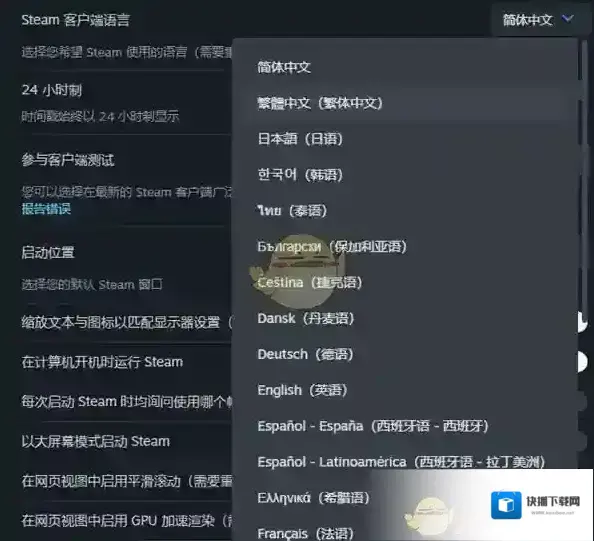Image resolution: width=594 pixels, height=541 pixels.
Task: Click the blue cube logo of 快捕下载网
Action: [506, 505]
